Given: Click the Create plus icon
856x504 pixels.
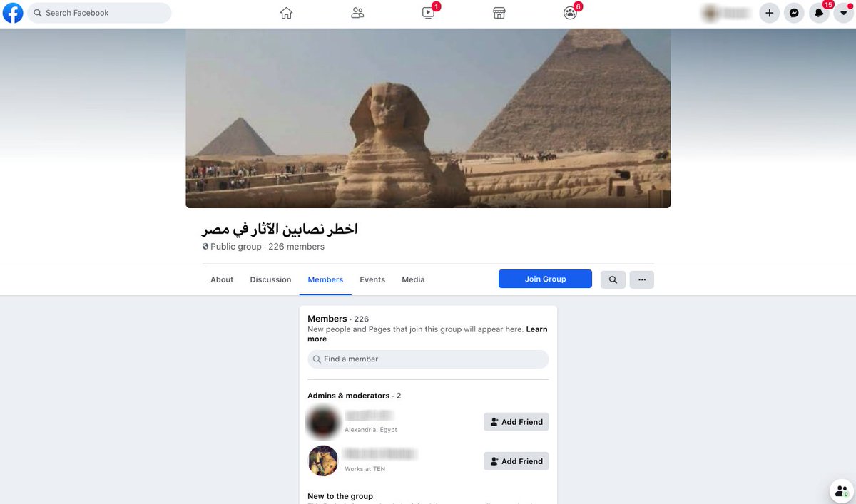Looking at the screenshot, I should pos(769,13).
